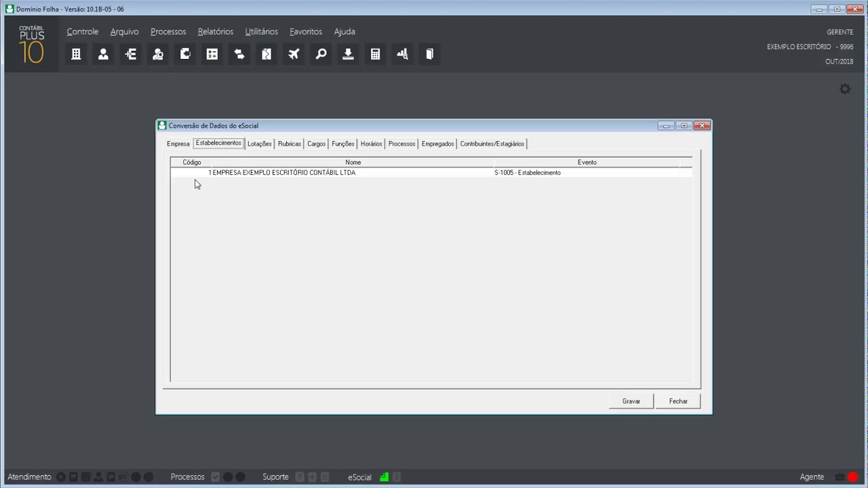
Task: Click the two-opposing-arrows toolbar icon
Action: pyautogui.click(x=239, y=54)
